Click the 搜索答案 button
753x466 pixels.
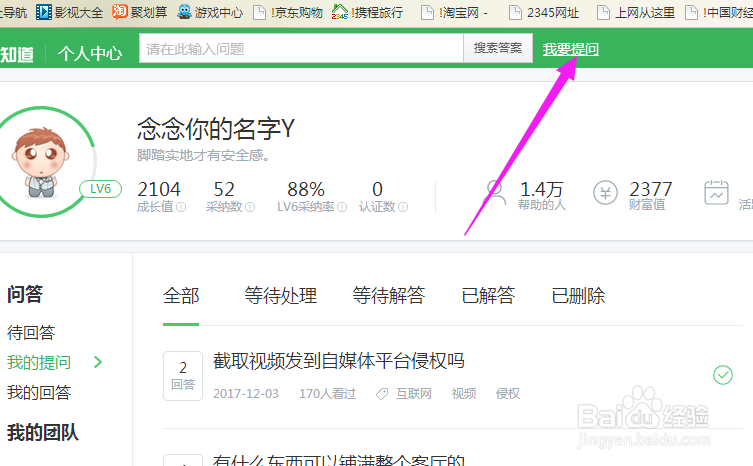[498, 48]
